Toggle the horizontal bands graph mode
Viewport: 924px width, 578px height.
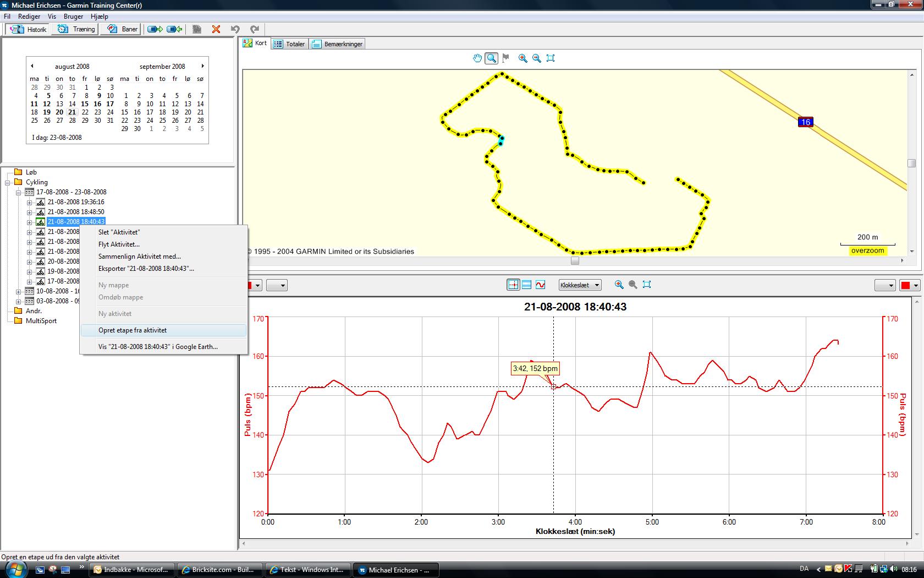526,285
